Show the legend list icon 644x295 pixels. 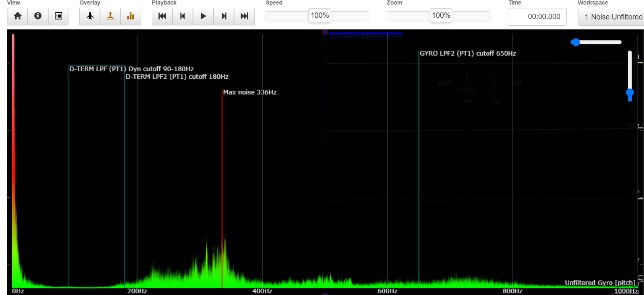59,16
